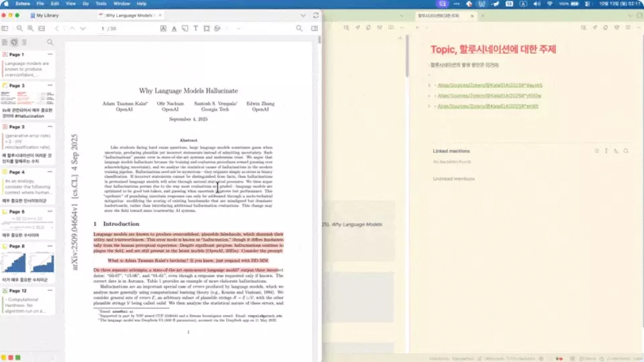Screen dimensions: 644x362
Task: Click the zoom auto-fit icon
Action: click(42, 28)
